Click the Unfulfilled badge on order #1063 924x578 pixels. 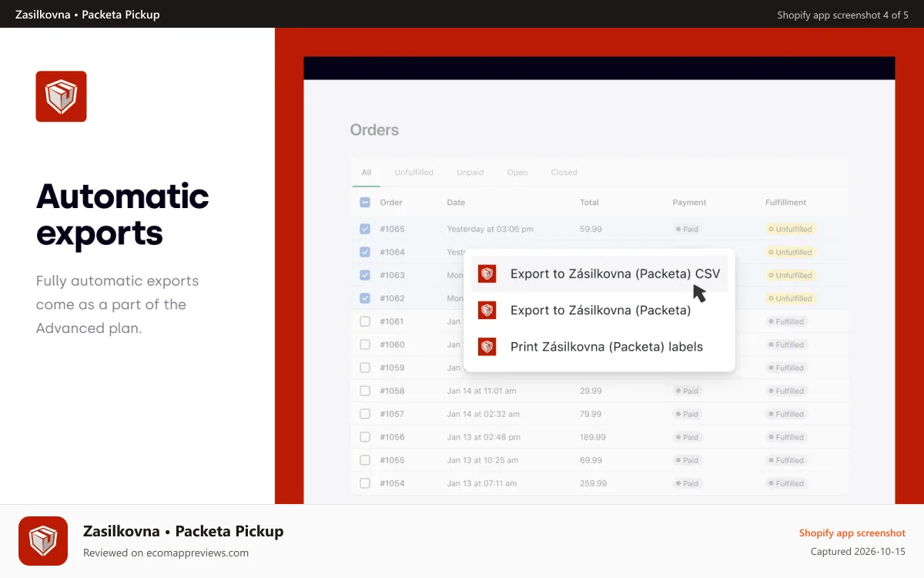point(791,275)
